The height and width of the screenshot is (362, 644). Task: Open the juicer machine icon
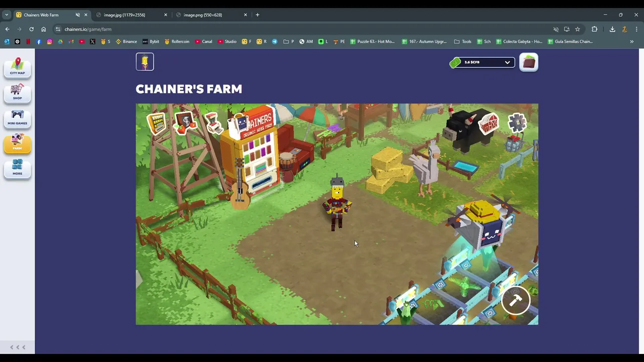[213, 123]
